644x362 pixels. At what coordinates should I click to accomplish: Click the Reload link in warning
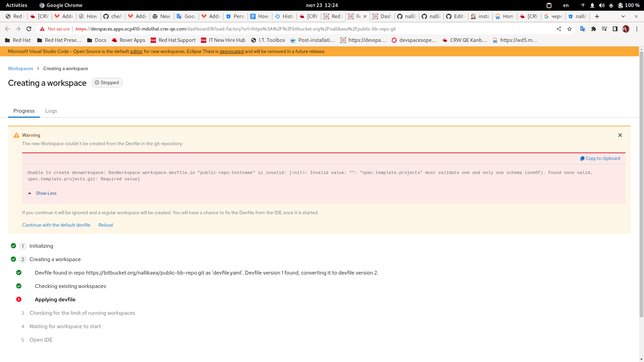[x=105, y=225]
